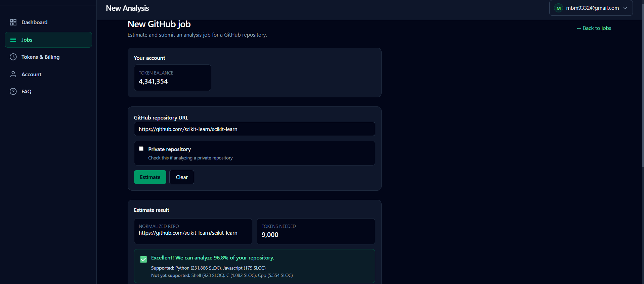
Task: Click the New GitHub job heading
Action: [159, 24]
